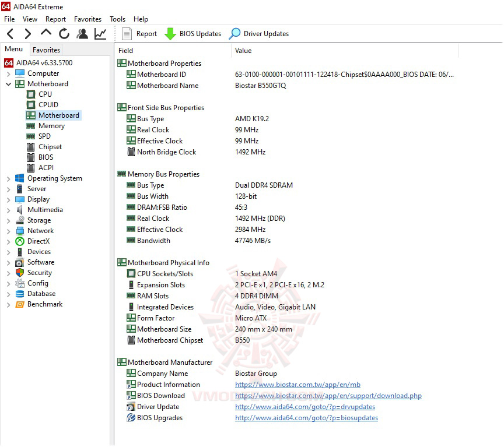The height and width of the screenshot is (447, 504).
Task: Refresh the page with the circular arrow
Action: [x=64, y=33]
